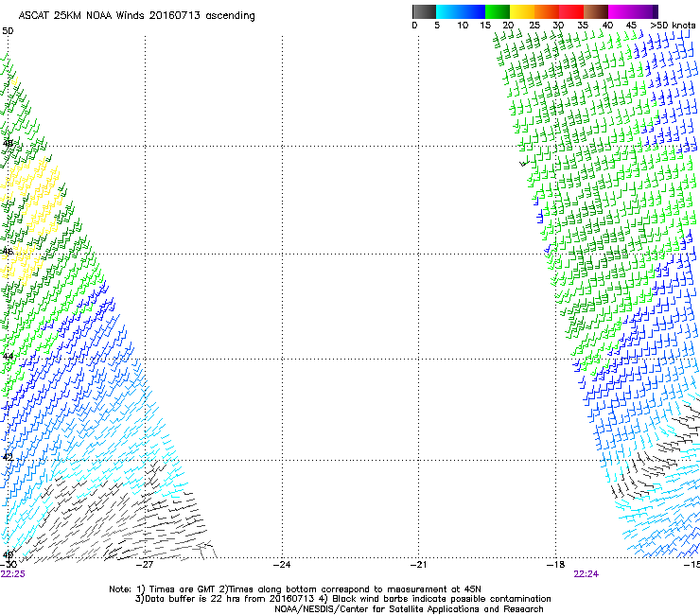Click the latitude label '50'
This screenshot has width=700, height=615.
[8, 31]
